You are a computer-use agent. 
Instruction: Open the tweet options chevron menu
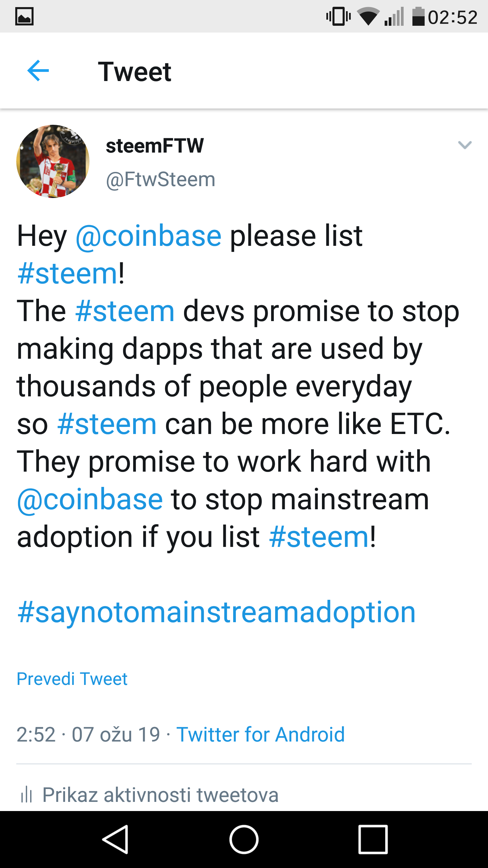(465, 145)
